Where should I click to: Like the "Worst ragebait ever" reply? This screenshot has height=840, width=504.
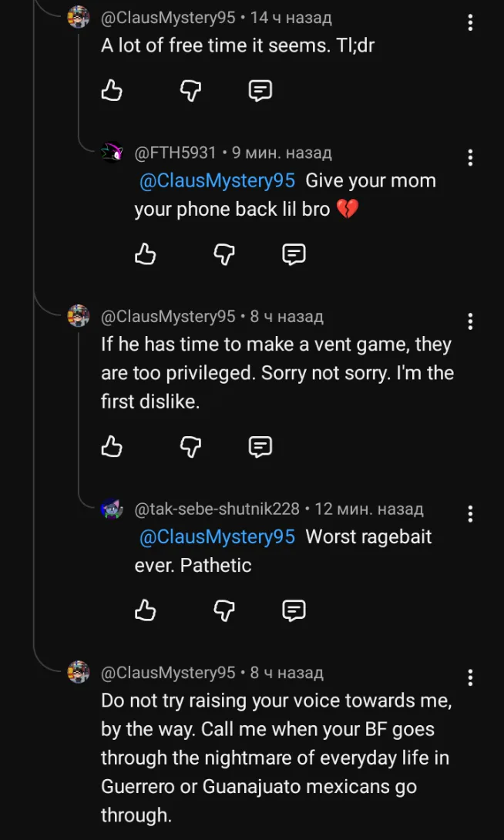click(x=146, y=610)
